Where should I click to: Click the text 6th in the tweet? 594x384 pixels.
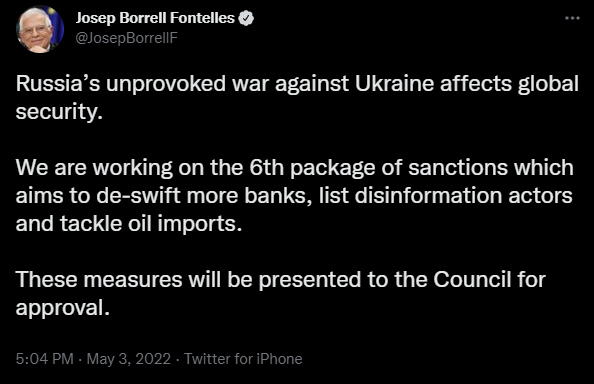point(267,167)
